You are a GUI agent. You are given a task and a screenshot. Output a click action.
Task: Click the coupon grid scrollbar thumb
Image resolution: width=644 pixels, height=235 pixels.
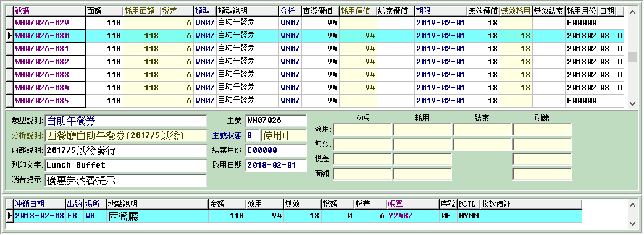point(632,57)
